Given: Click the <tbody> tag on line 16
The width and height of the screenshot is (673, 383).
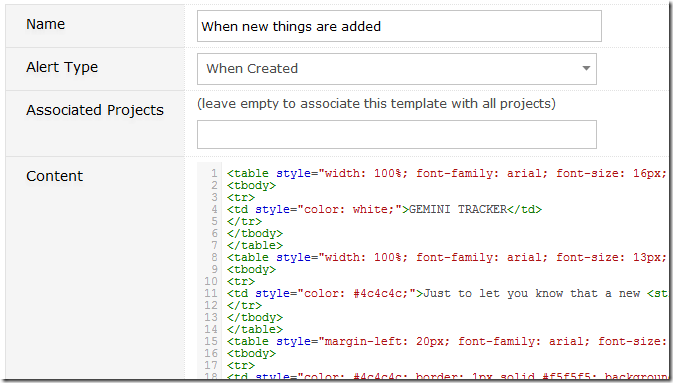Looking at the screenshot, I should (252, 354).
